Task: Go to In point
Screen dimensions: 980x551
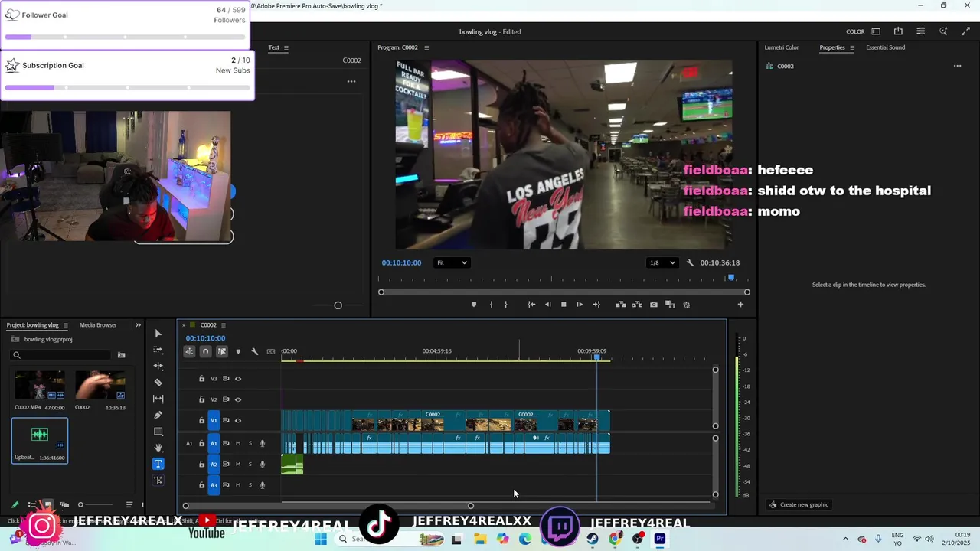Action: (x=531, y=305)
